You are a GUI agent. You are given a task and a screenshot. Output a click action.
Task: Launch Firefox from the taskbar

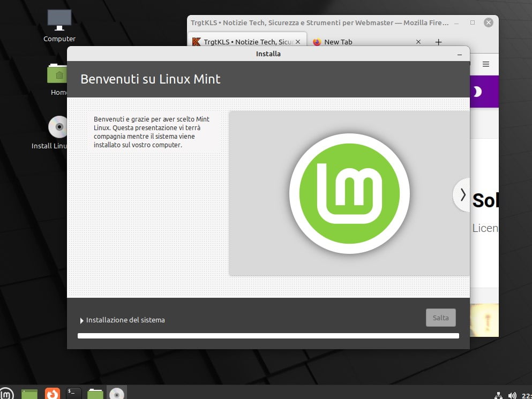[52, 394]
